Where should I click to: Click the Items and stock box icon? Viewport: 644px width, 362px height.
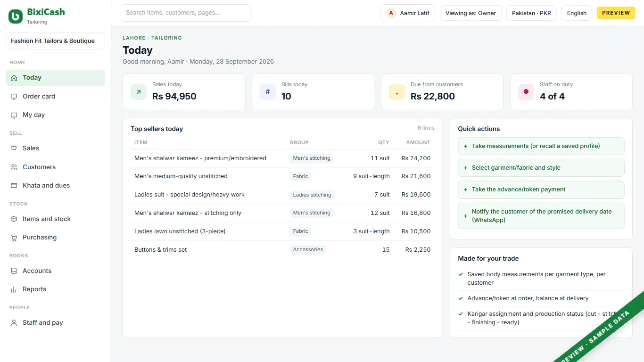14,219
